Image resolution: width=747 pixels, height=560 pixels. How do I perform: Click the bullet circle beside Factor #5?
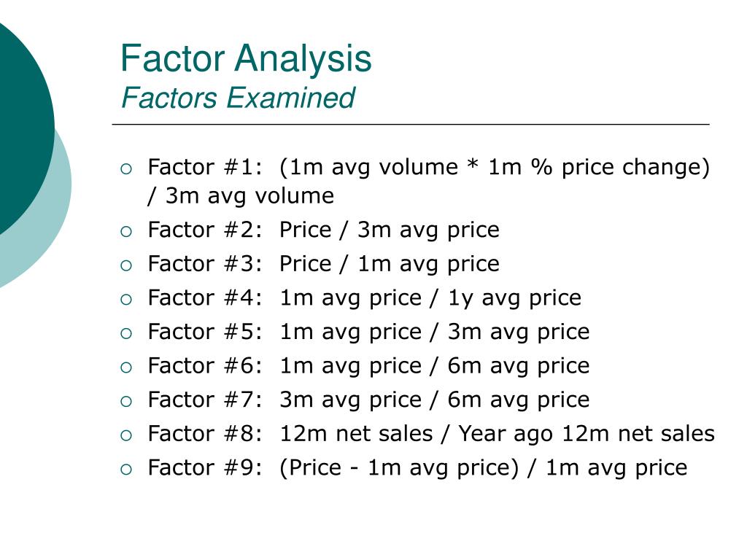click(x=126, y=333)
